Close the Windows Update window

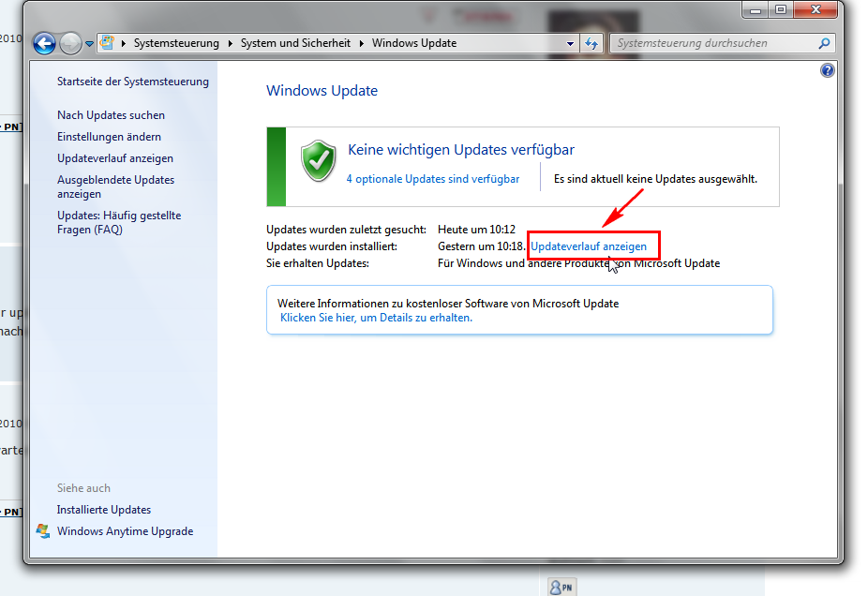pos(816,9)
